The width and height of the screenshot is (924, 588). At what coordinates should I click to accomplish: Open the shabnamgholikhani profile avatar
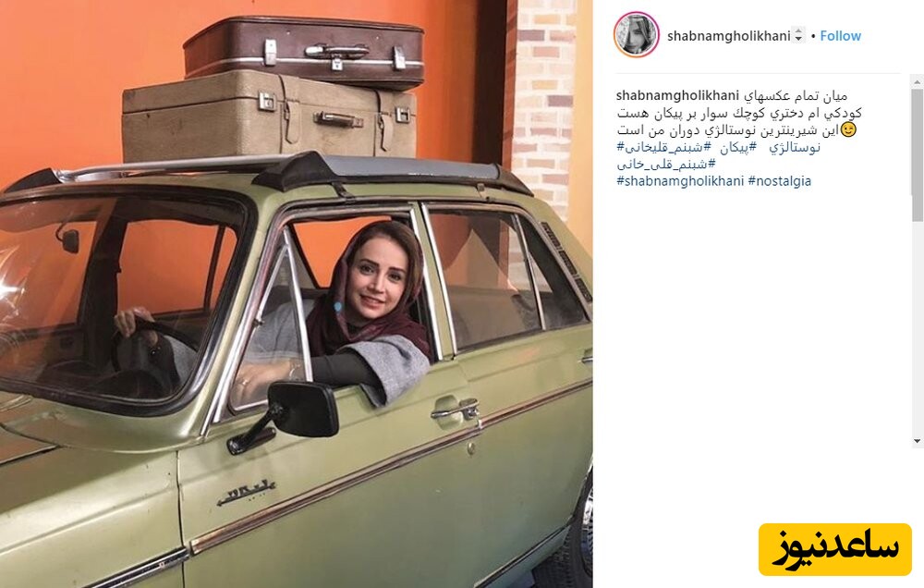[x=637, y=35]
